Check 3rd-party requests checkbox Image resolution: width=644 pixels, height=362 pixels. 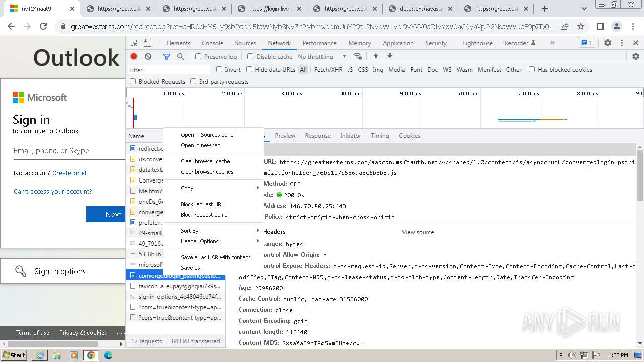click(x=193, y=81)
